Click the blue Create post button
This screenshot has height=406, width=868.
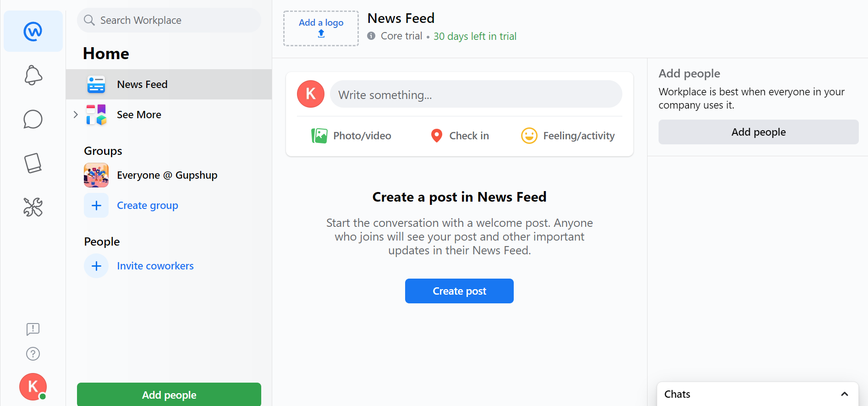click(x=459, y=291)
